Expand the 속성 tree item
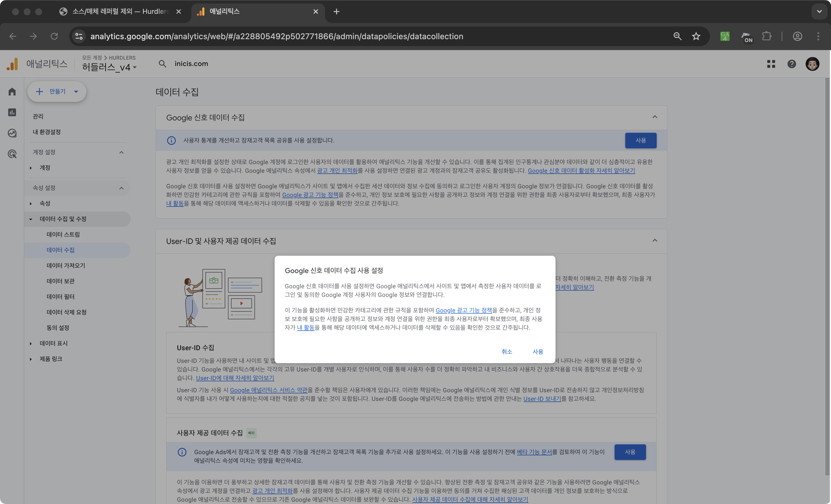831x504 pixels. coord(31,204)
